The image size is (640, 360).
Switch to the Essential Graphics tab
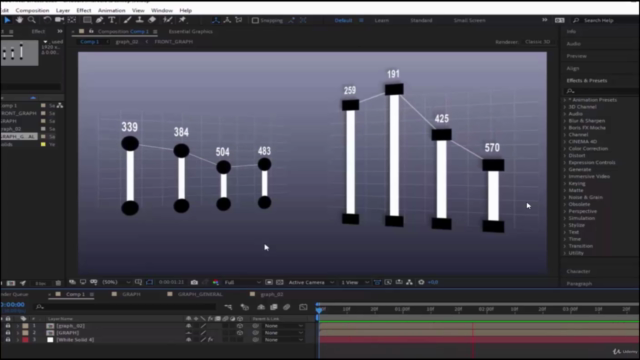pyautogui.click(x=191, y=31)
